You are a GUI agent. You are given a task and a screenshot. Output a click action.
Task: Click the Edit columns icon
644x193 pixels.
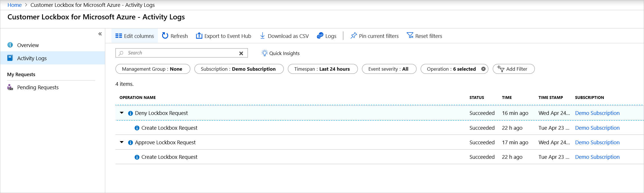pos(119,36)
